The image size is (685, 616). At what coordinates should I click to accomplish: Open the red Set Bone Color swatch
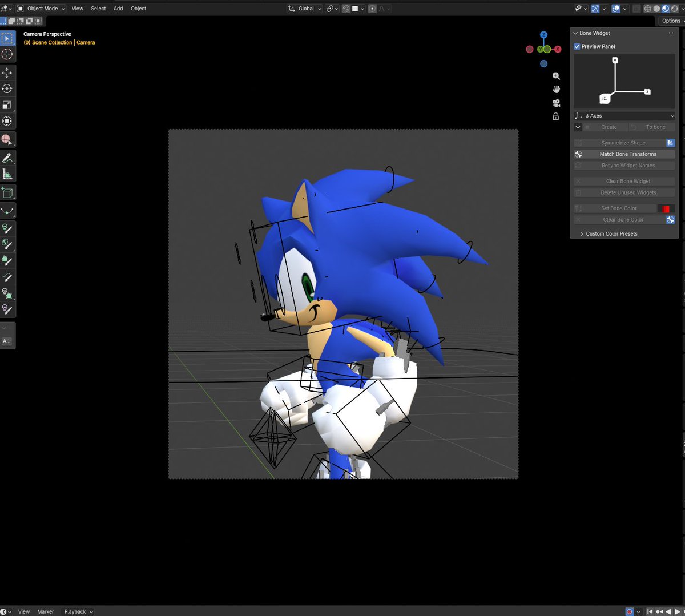tap(666, 208)
